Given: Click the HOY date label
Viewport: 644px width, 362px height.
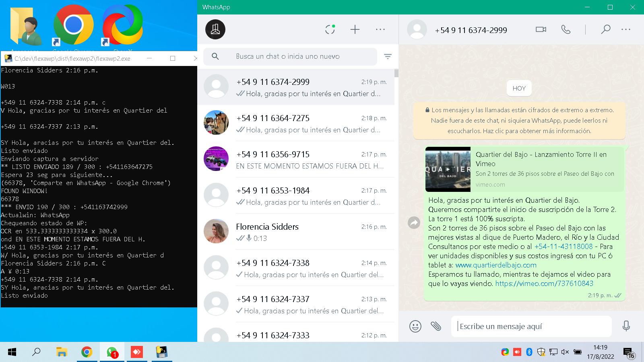Looking at the screenshot, I should tap(519, 88).
